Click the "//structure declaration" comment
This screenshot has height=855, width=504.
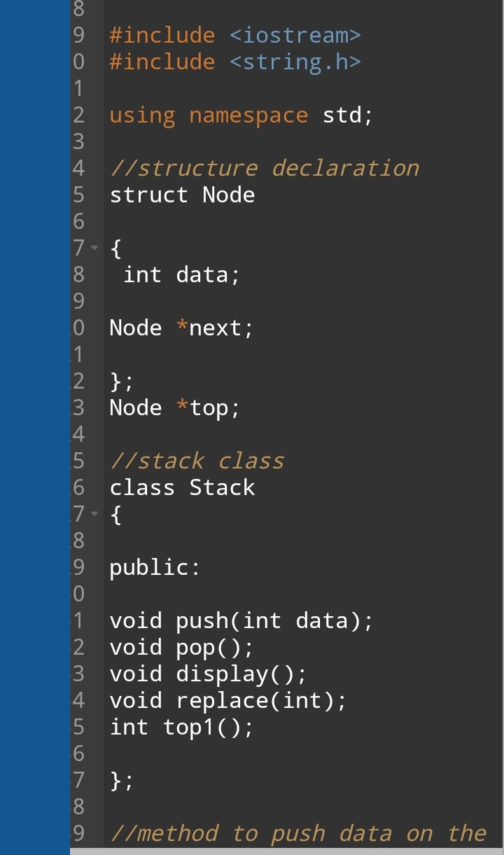click(264, 168)
